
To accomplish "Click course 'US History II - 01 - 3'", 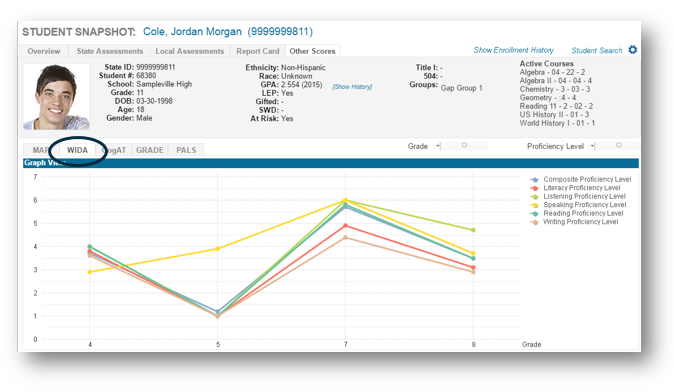I will click(554, 115).
